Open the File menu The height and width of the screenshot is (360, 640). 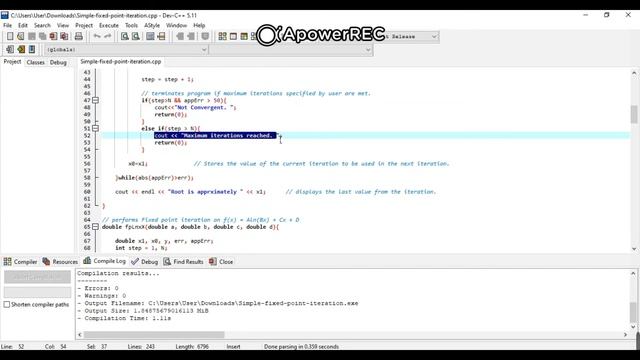pos(7,25)
